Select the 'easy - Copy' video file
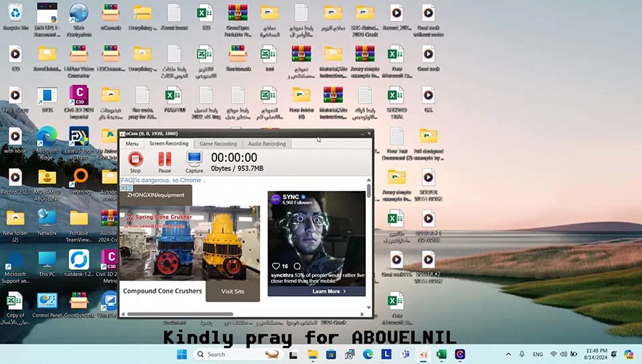Image resolution: width=642 pixels, height=364 pixels. coord(15,100)
